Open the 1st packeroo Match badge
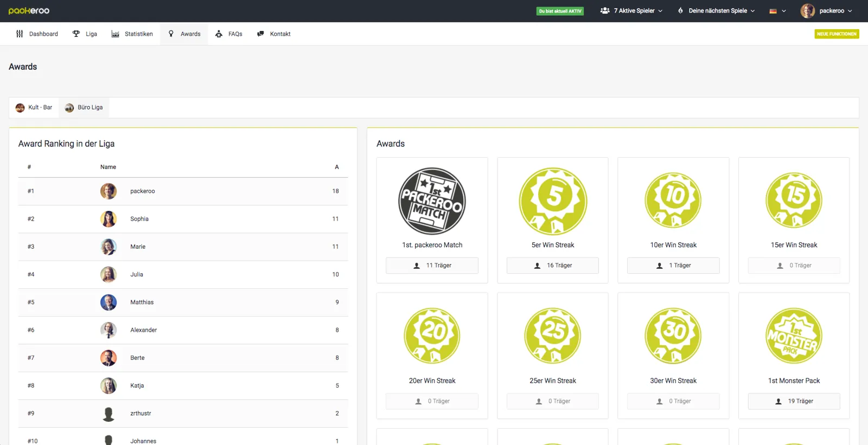The height and width of the screenshot is (445, 868). click(432, 201)
